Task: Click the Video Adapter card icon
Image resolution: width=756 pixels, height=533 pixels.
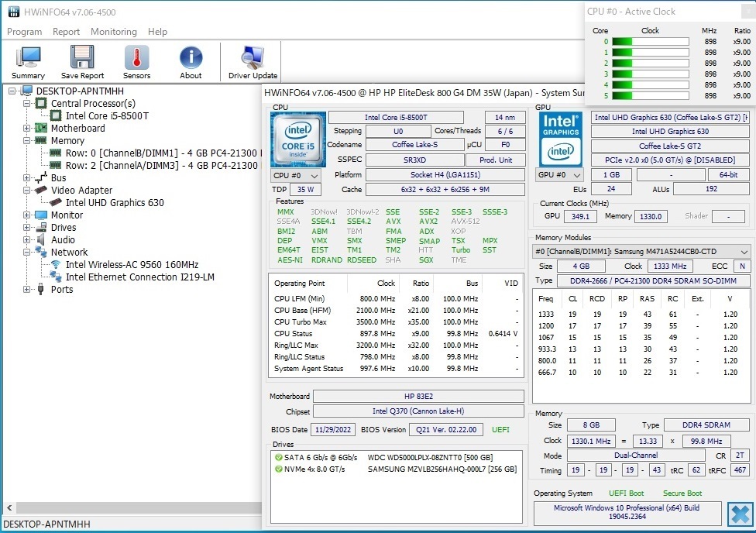Action: 42,190
